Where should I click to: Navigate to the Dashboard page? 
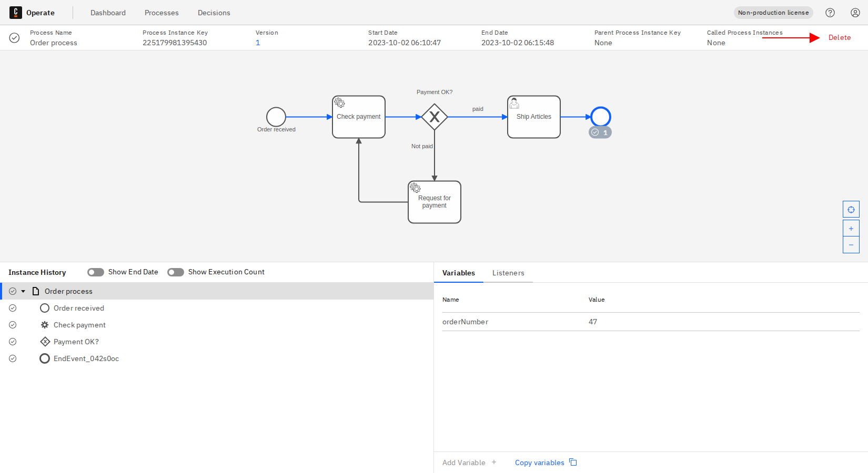pos(108,12)
